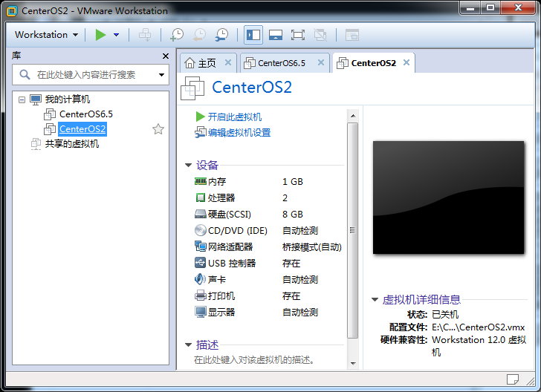Select 共享的虚拟机 in the library tree
Viewport: 541px width, 392px height.
72,143
